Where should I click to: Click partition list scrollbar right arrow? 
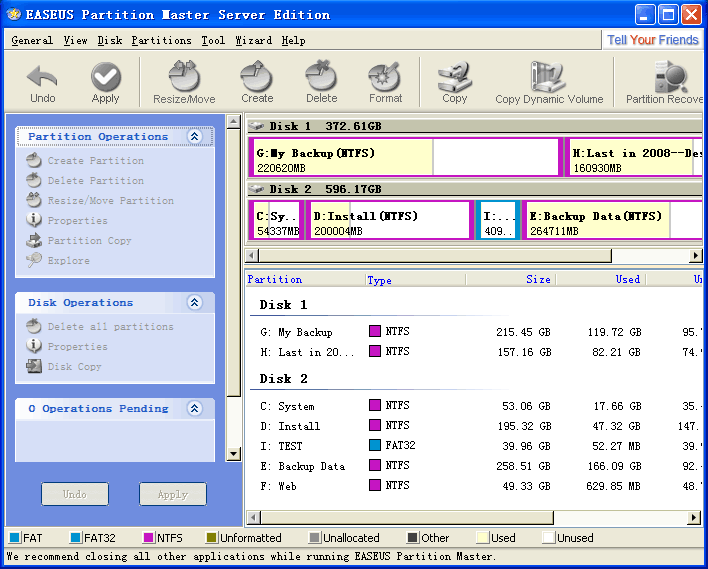point(694,517)
